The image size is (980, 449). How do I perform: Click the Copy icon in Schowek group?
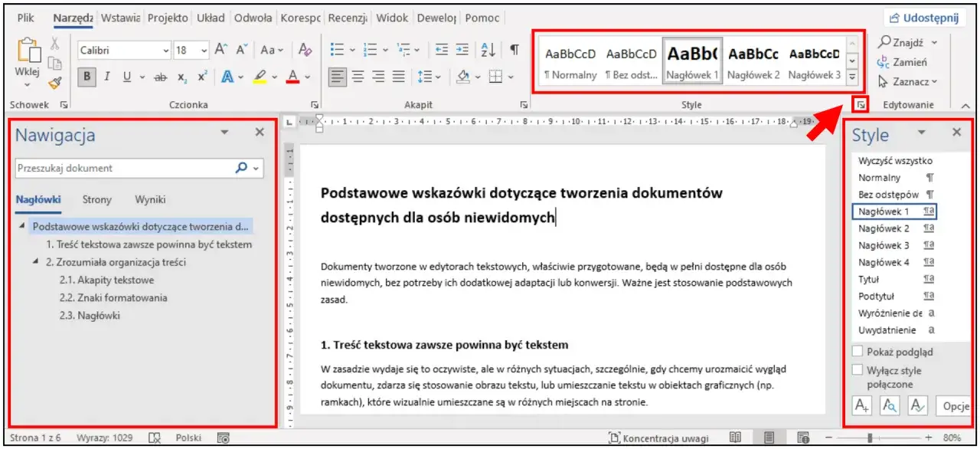point(55,64)
